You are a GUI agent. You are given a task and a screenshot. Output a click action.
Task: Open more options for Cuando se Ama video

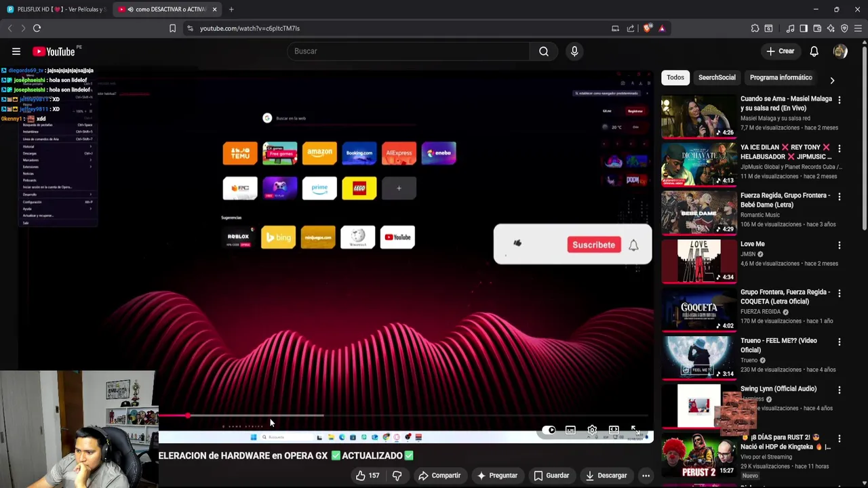coord(839,100)
